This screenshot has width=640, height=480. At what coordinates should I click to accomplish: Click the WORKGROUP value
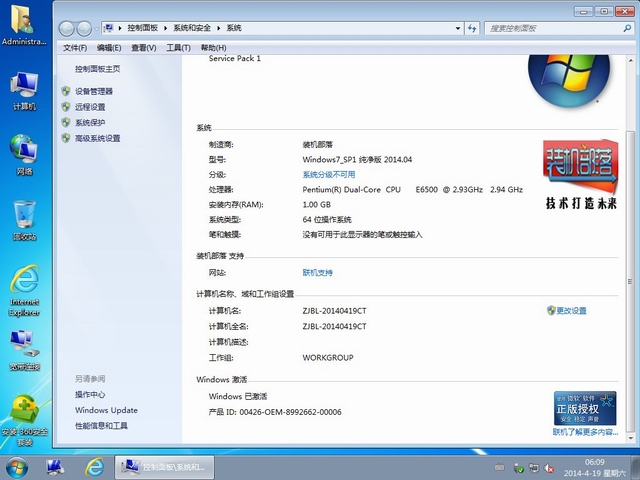[x=328, y=358]
